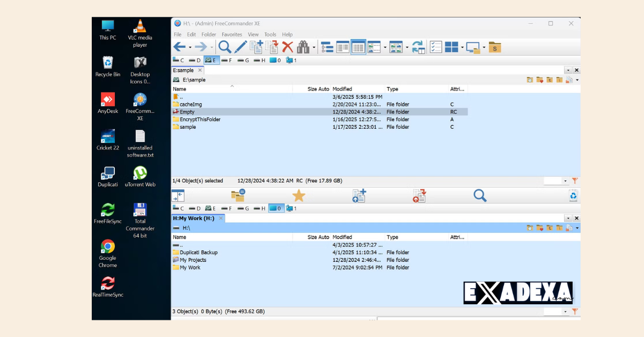Switch bottom panel to drive C
The image size is (644, 337).
tap(178, 208)
